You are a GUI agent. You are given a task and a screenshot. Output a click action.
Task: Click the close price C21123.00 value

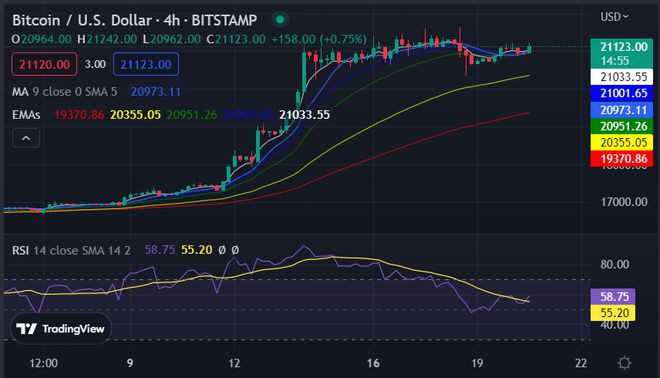coord(236,39)
